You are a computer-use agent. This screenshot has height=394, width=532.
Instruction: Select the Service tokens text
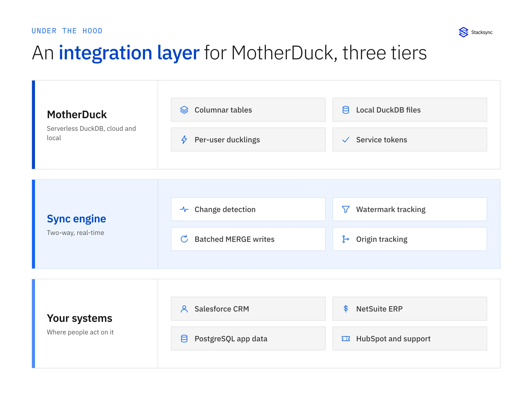(x=382, y=140)
